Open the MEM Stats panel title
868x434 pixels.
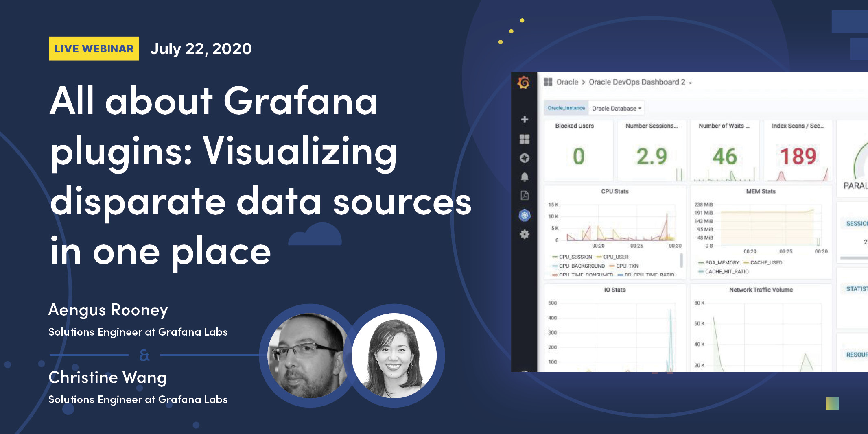point(761,191)
